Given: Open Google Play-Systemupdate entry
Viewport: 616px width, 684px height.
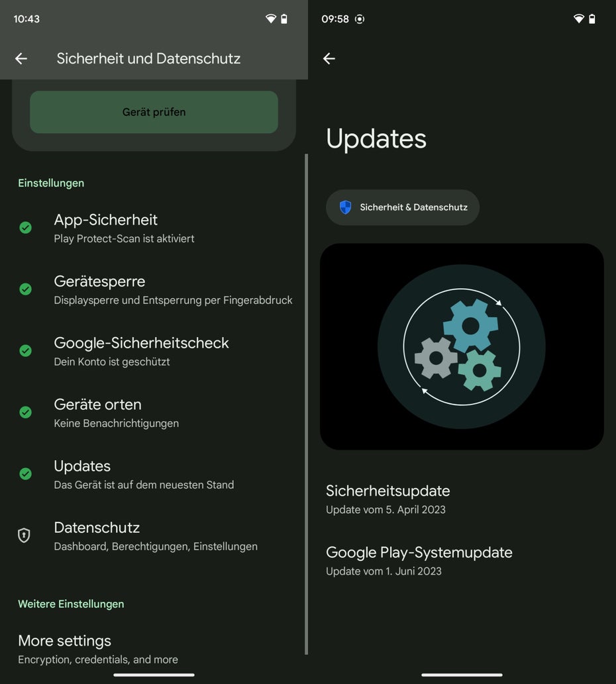Looking at the screenshot, I should 462,561.
